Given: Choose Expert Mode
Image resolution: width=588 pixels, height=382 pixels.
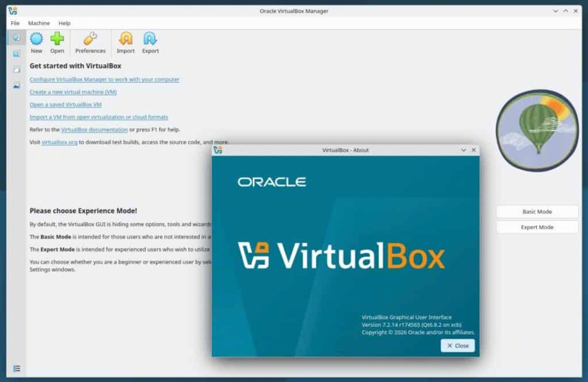Looking at the screenshot, I should point(537,227).
